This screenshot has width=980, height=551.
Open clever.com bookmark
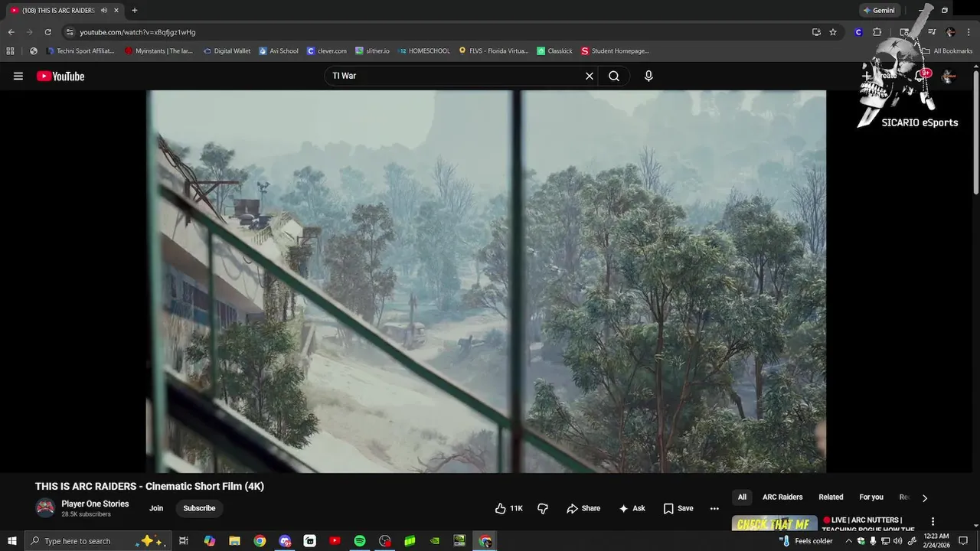click(327, 51)
